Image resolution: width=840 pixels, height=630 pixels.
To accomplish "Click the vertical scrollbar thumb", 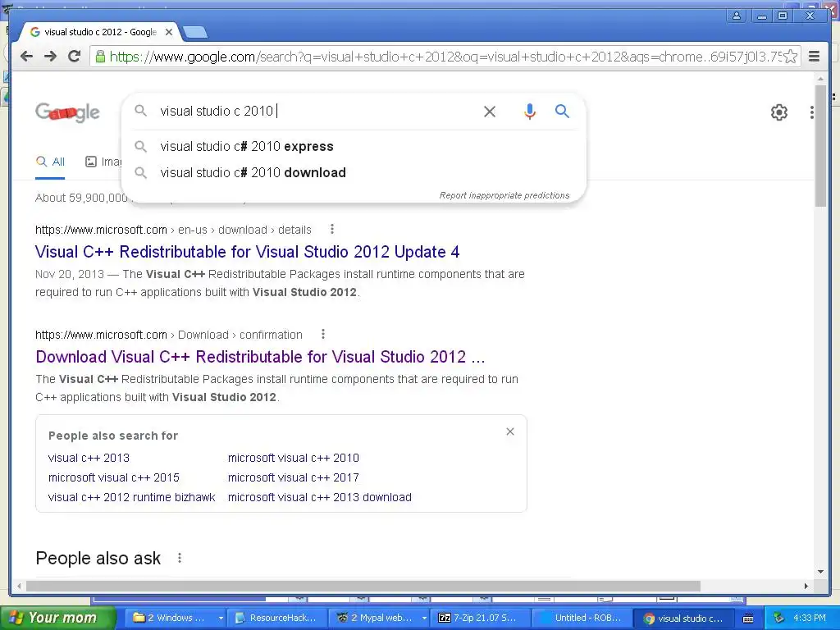I will click(820, 144).
